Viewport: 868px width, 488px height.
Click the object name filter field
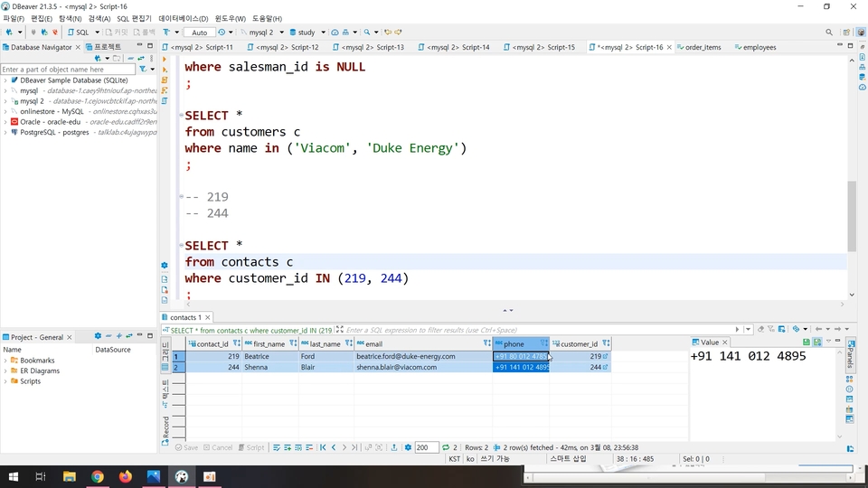(x=68, y=70)
